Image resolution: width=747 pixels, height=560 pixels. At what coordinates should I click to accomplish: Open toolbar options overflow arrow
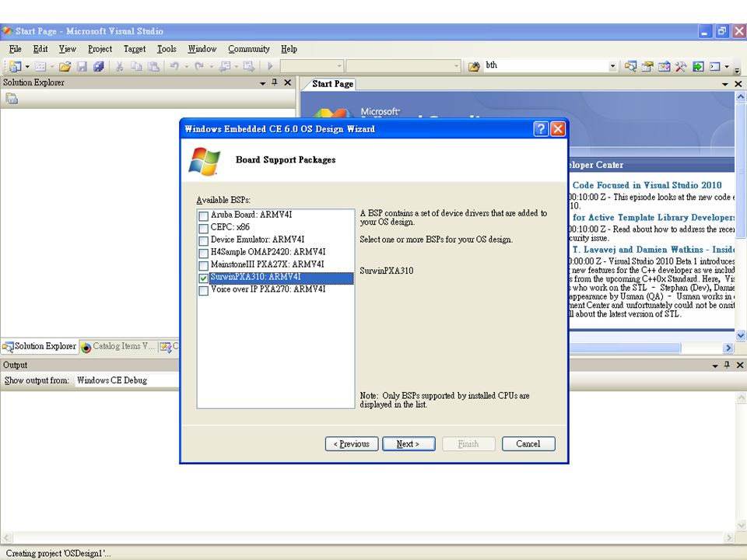(x=737, y=69)
